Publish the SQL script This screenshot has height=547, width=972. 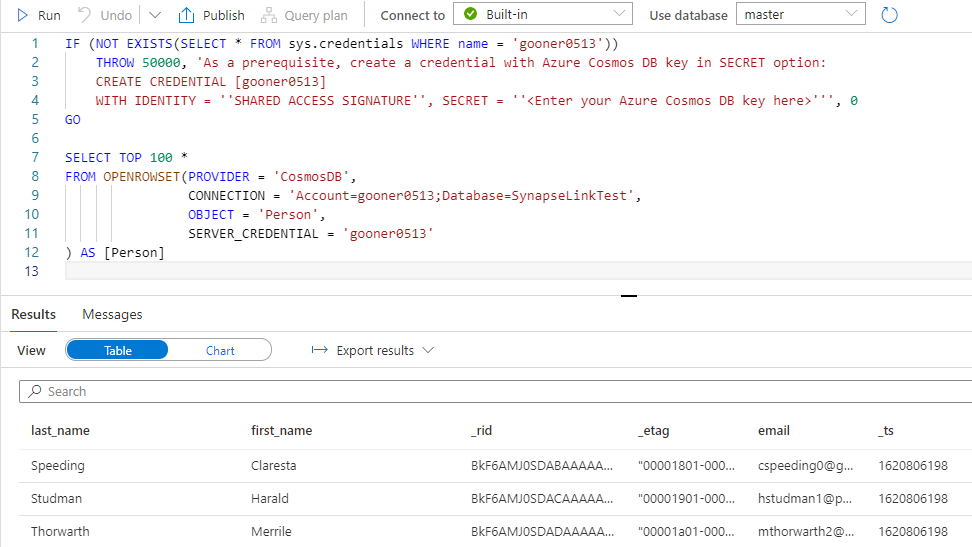coord(211,15)
